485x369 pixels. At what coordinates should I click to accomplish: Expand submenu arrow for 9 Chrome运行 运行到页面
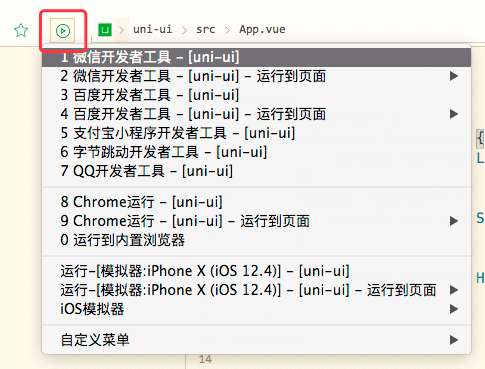tap(453, 221)
